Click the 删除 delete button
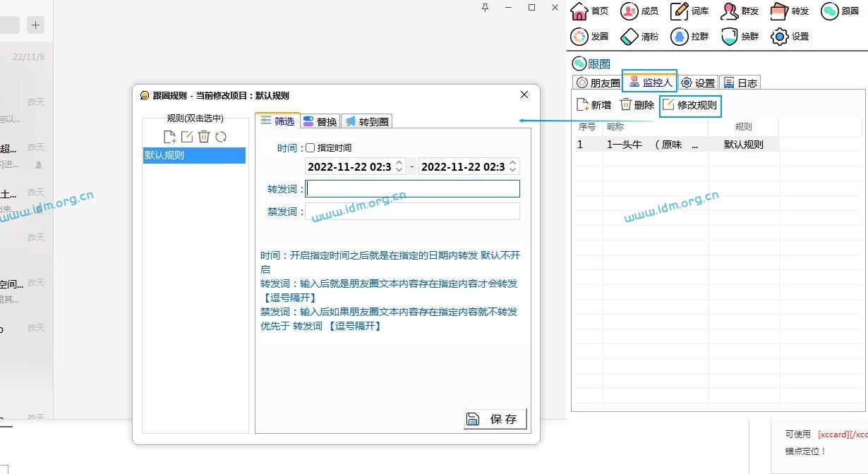Screen dimensions: 868x474 637,105
